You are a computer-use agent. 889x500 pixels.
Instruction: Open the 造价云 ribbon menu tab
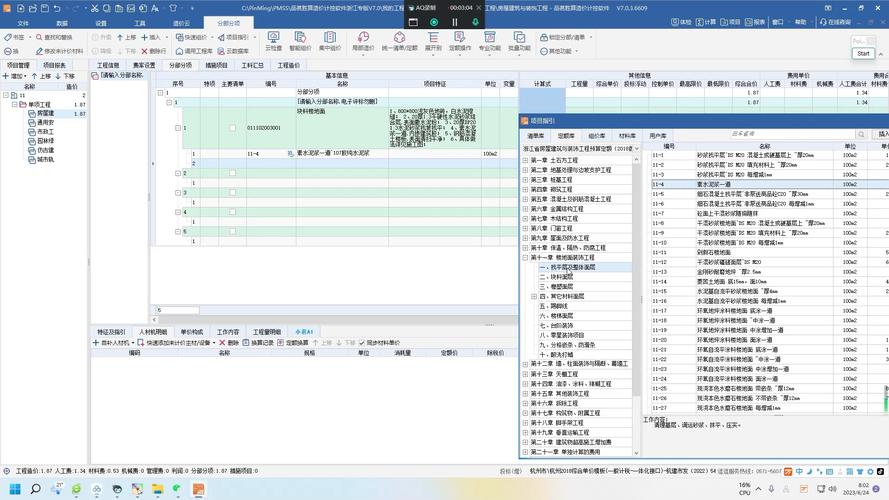181,22
